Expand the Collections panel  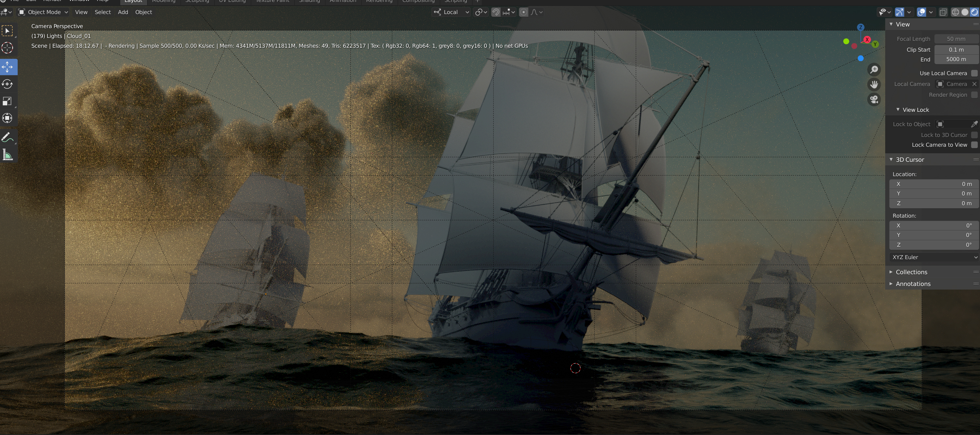[x=911, y=272]
